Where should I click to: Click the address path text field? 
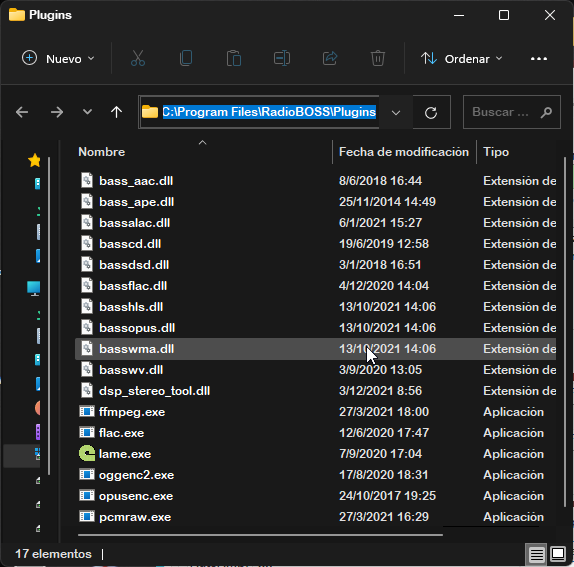[x=269, y=112]
